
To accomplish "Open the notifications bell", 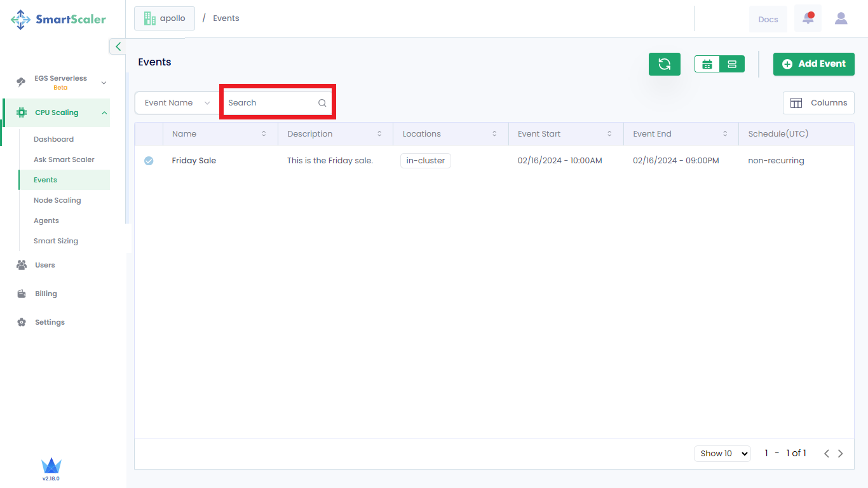I will [x=808, y=18].
